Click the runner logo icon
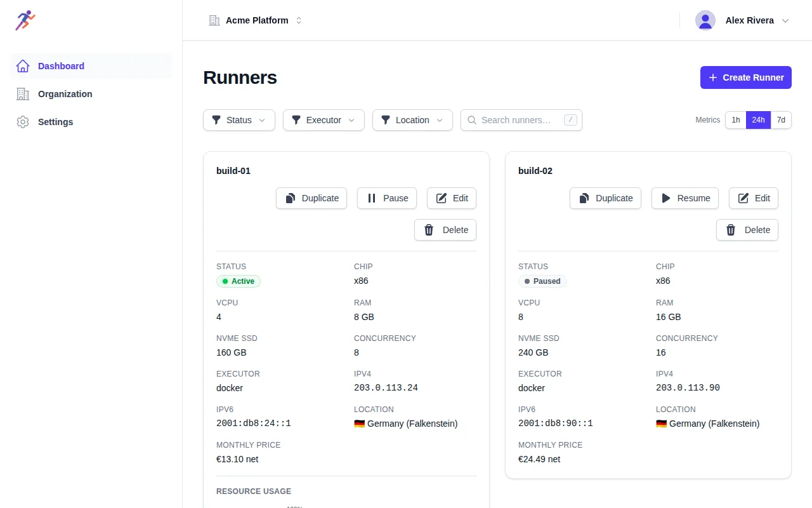 pyautogui.click(x=25, y=20)
